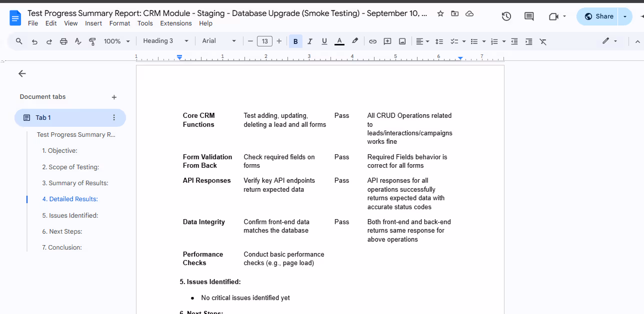644x314 pixels.
Task: Jump to the 3. Summary of Results heading
Action: [75, 183]
